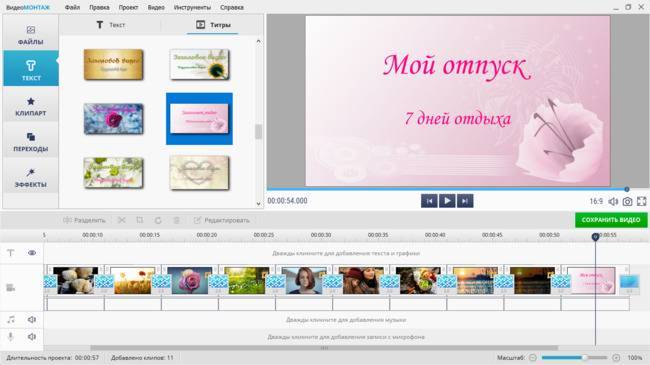The height and width of the screenshot is (365, 650).
Task: Open the Эффекты effects section
Action: (x=31, y=178)
